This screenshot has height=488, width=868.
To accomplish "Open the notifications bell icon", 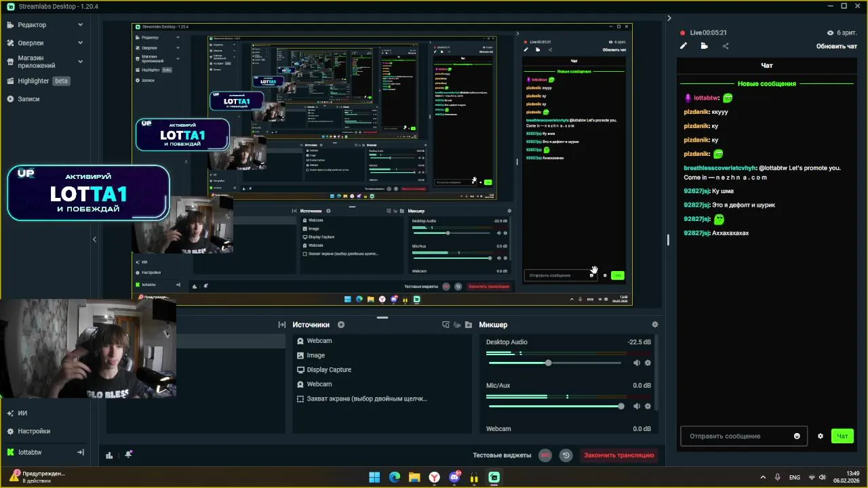I will coord(128,455).
